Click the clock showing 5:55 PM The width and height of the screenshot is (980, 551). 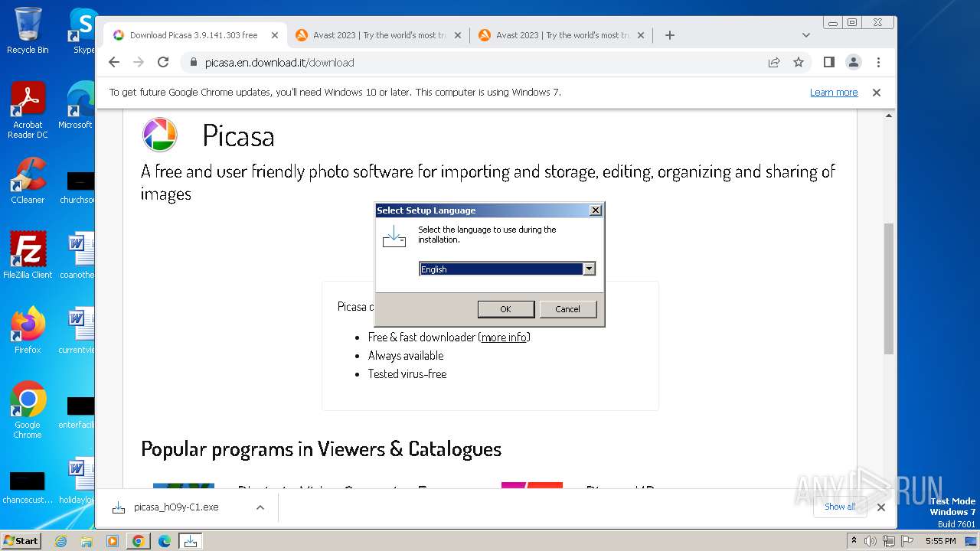pos(940,541)
